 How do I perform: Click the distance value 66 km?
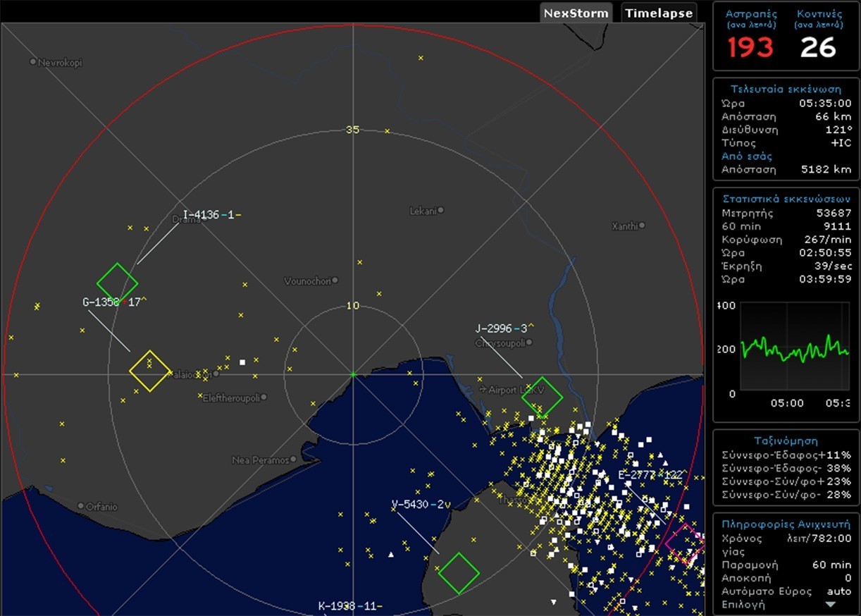[832, 116]
